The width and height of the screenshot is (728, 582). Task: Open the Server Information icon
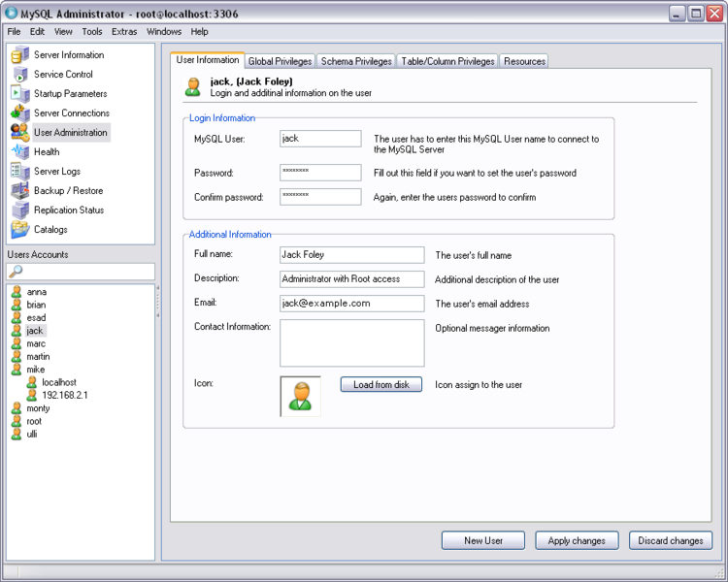[20, 55]
